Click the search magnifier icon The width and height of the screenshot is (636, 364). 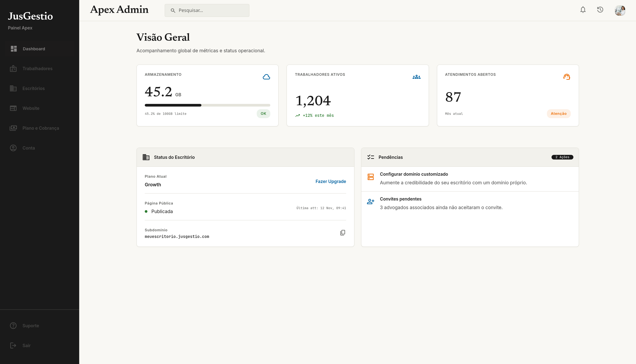pos(173,10)
